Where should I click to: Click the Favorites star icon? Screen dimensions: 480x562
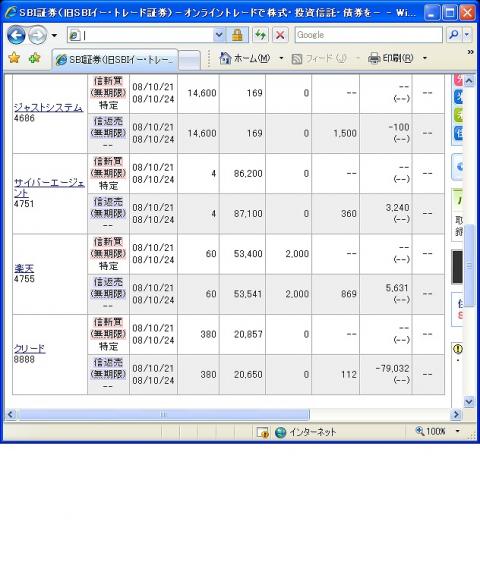(14, 57)
